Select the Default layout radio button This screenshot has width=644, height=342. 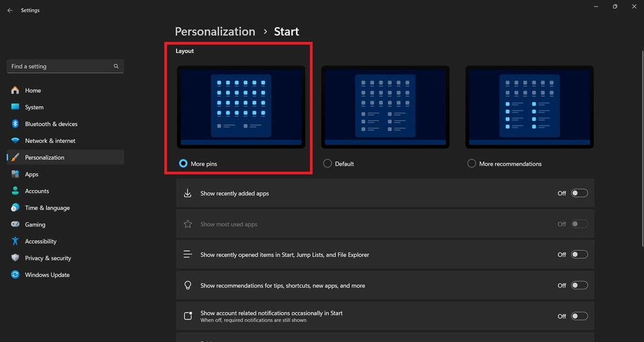[327, 163]
